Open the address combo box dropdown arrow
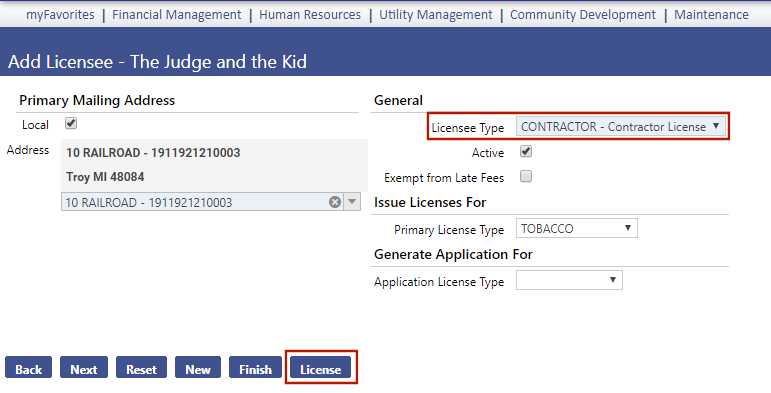This screenshot has width=771, height=393. point(352,202)
